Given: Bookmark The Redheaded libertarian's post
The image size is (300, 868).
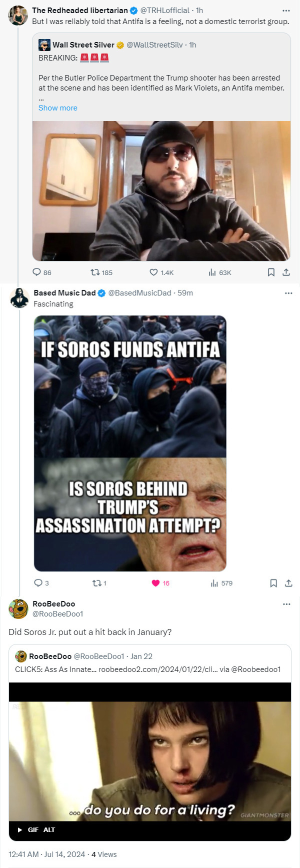Looking at the screenshot, I should coord(271,272).
